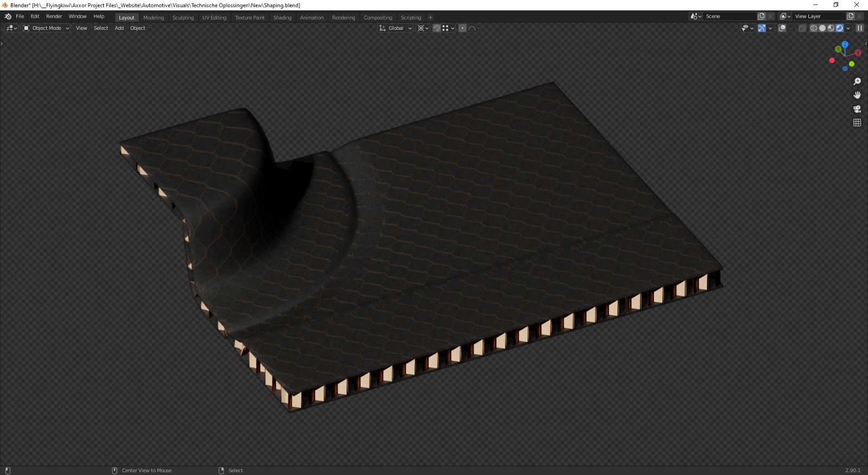Switch to the Shading workspace tab
Image resolution: width=868 pixels, height=475 pixels.
282,17
